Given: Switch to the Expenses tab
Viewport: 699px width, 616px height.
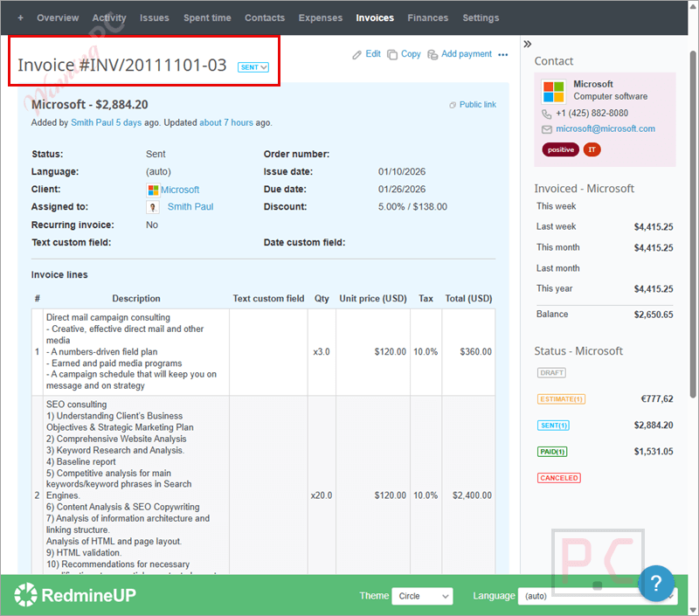Looking at the screenshot, I should pyautogui.click(x=321, y=17).
